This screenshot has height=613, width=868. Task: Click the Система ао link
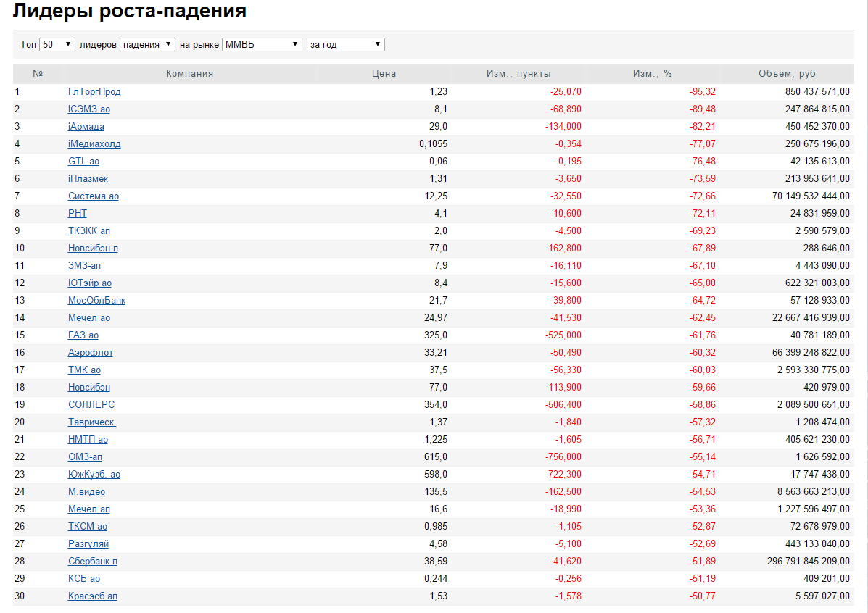(94, 196)
